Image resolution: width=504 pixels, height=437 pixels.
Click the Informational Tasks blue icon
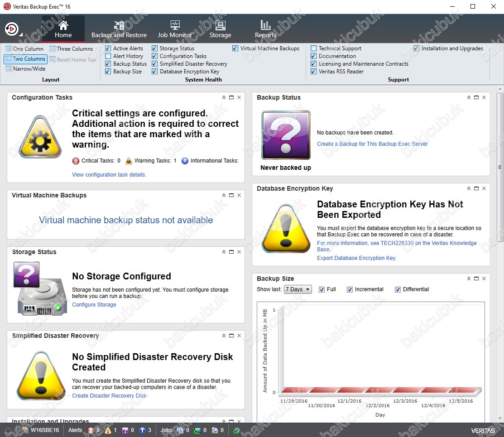click(x=185, y=161)
